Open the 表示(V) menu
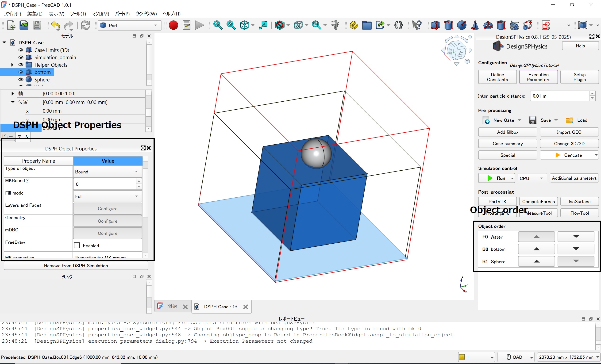 pos(56,14)
